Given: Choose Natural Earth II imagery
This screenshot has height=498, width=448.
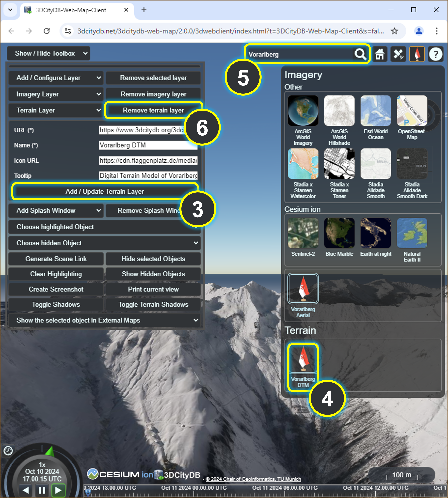Looking at the screenshot, I should click(412, 233).
